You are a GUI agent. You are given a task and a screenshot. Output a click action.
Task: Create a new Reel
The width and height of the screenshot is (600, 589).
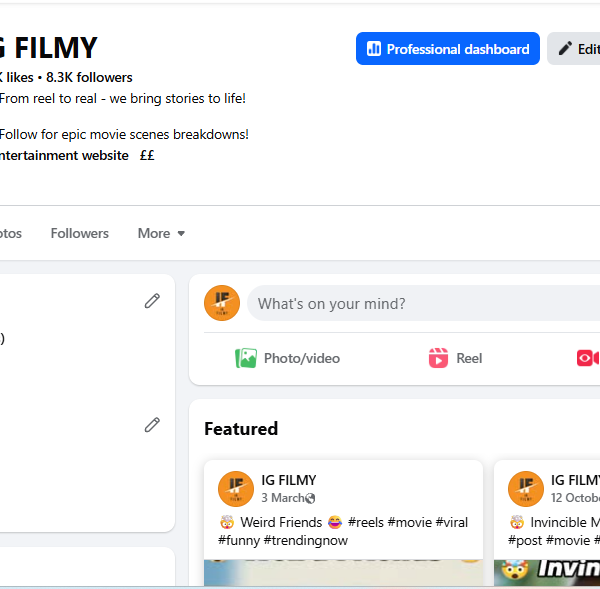tap(455, 358)
